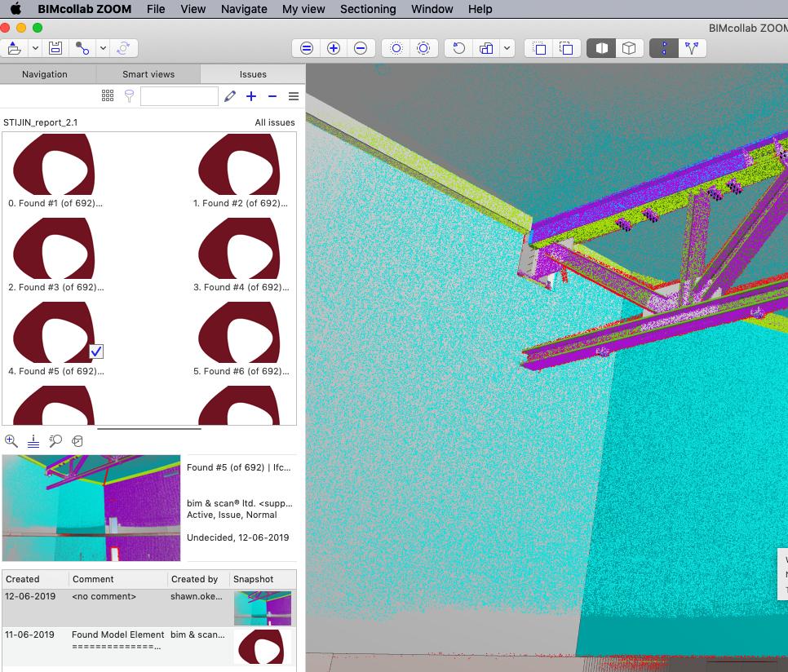Screen dimensions: 788x672
Task: Click the issue search input field
Action: click(179, 96)
